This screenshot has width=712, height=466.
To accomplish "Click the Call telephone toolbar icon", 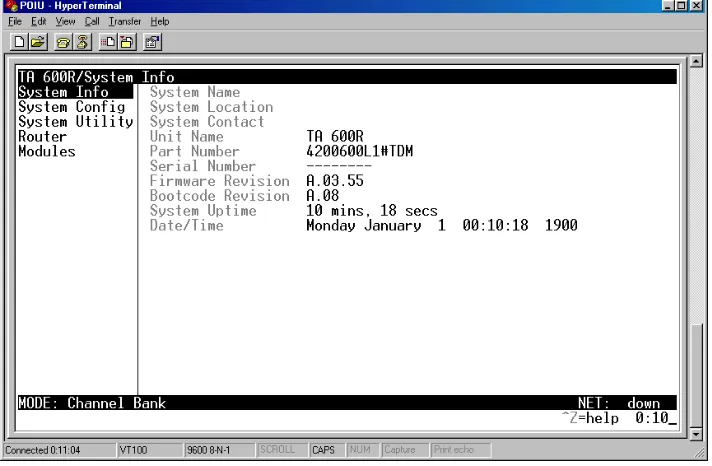I will pos(63,42).
